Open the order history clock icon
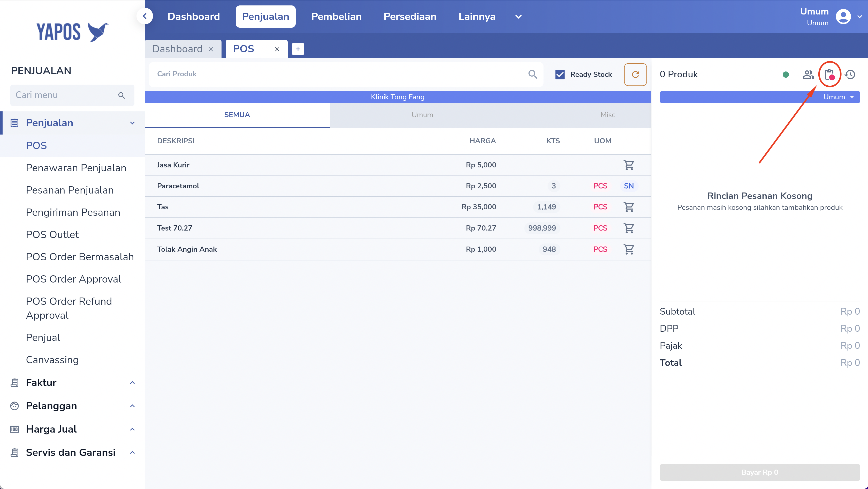This screenshot has height=489, width=868. pos(850,74)
